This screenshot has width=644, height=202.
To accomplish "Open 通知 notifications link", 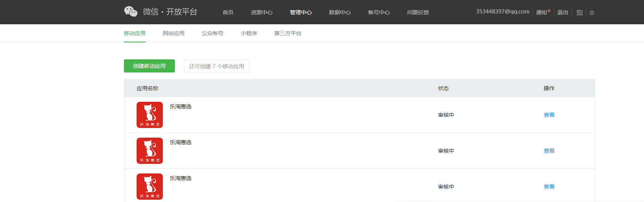I will click(542, 12).
